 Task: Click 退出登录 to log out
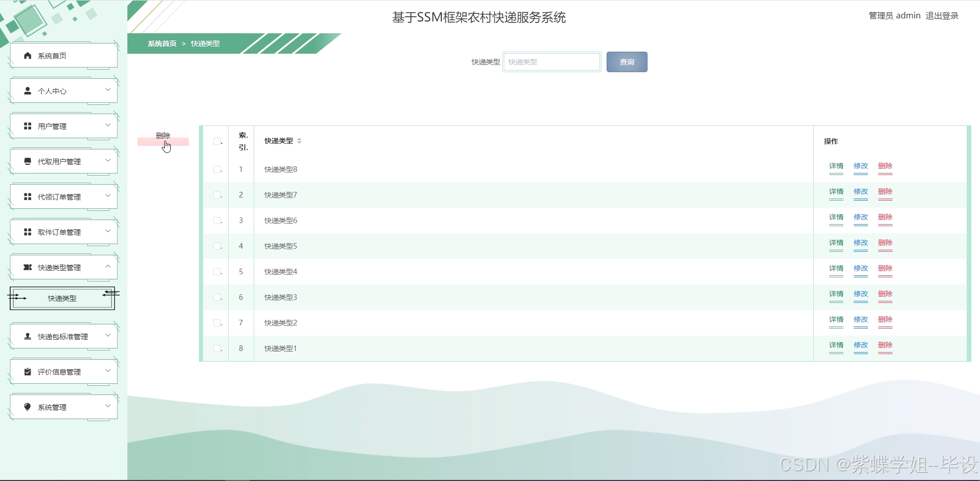click(x=942, y=16)
